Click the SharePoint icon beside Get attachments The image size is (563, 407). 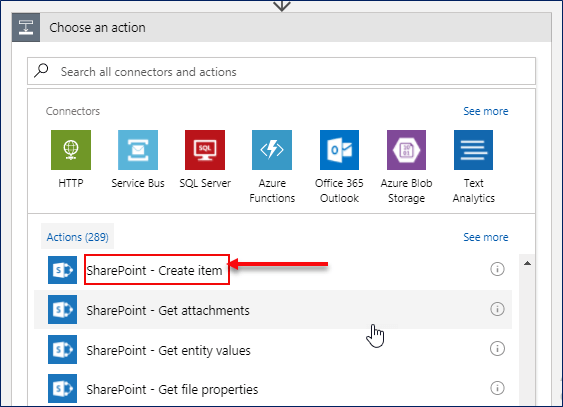click(62, 309)
